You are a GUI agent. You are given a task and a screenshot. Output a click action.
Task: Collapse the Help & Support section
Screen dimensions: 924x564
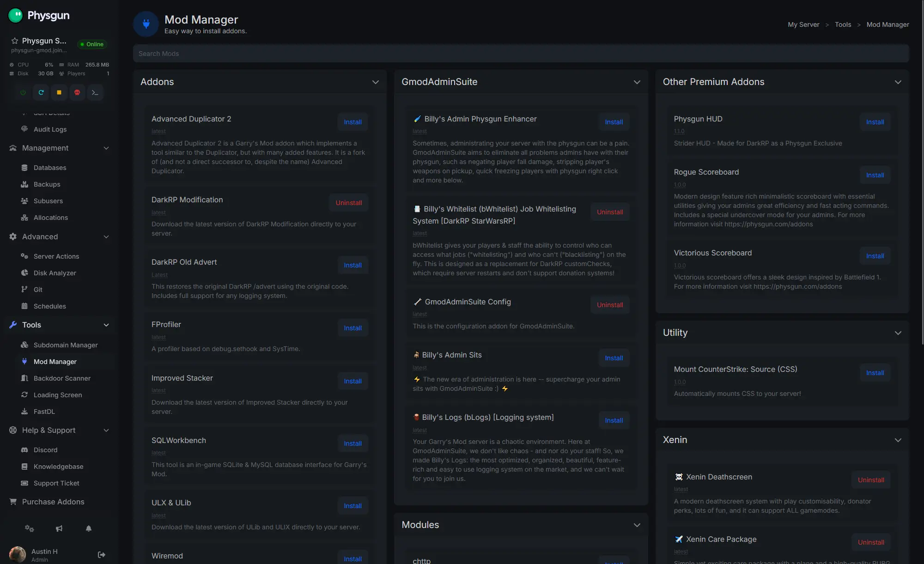tap(59, 430)
